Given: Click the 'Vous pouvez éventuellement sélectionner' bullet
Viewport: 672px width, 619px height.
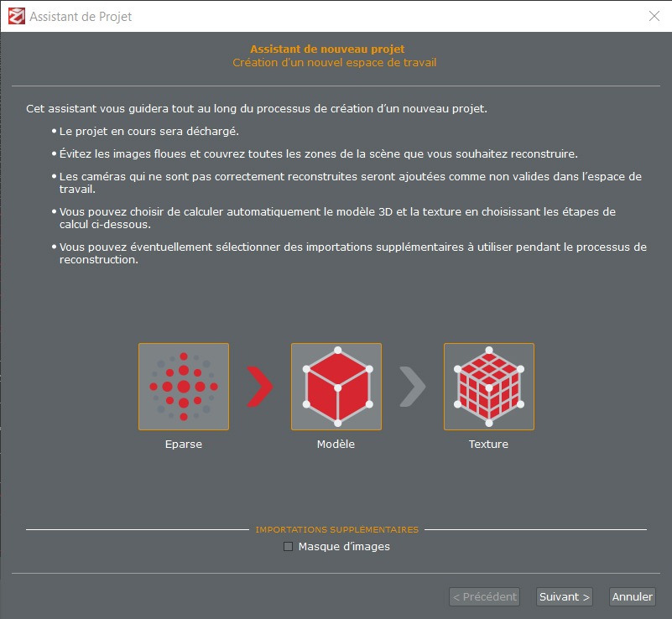Looking at the screenshot, I should click(353, 253).
